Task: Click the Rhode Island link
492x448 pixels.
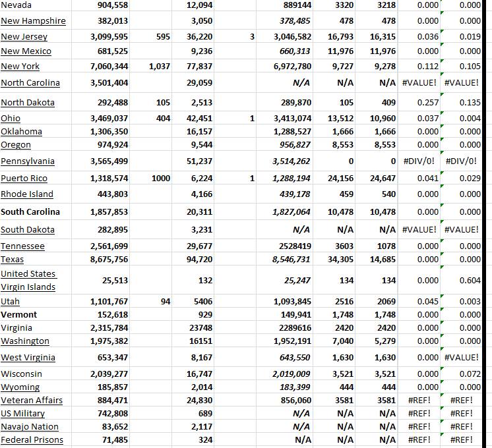Action: point(26,194)
